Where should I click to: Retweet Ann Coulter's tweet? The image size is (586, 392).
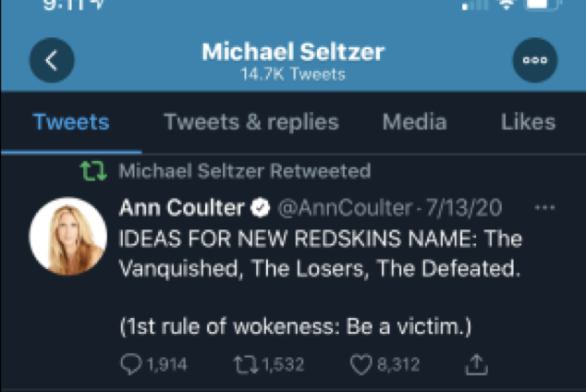(x=245, y=365)
